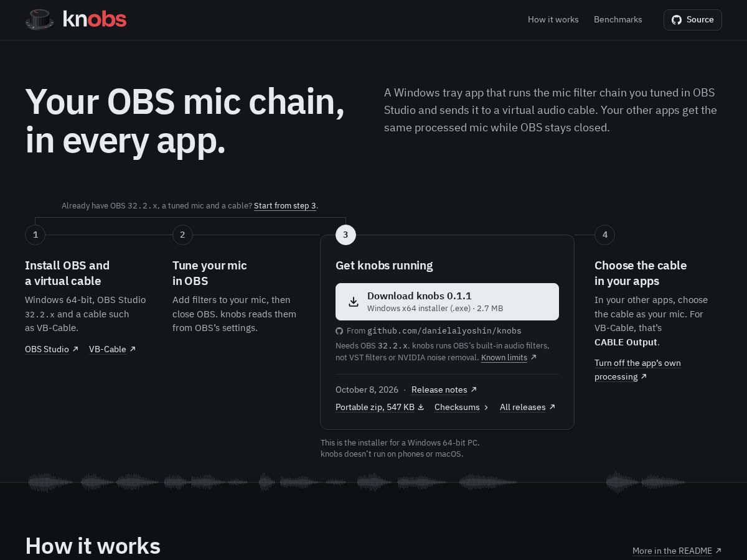747x560 pixels.
Task: Expand the Checksums chevron
Action: (x=486, y=407)
